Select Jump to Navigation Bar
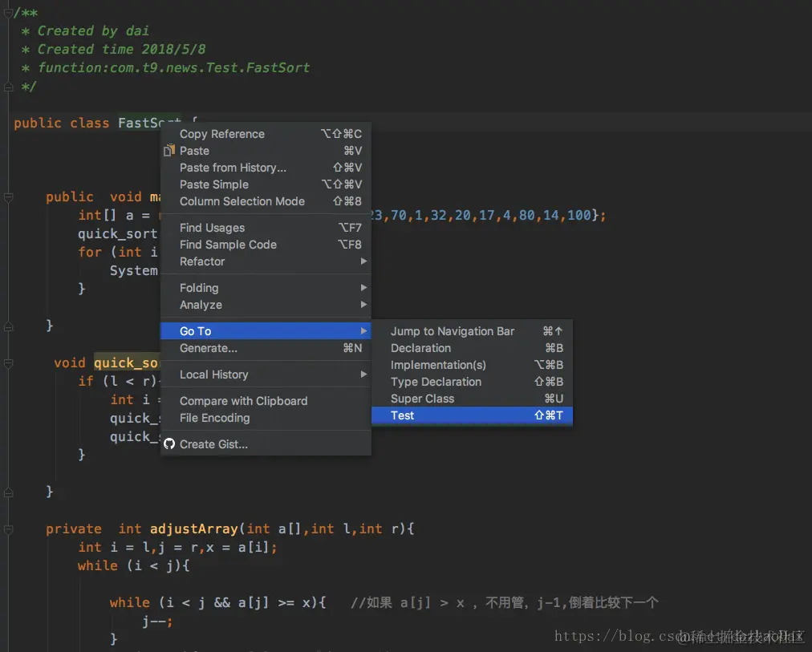This screenshot has height=652, width=812. click(473, 331)
